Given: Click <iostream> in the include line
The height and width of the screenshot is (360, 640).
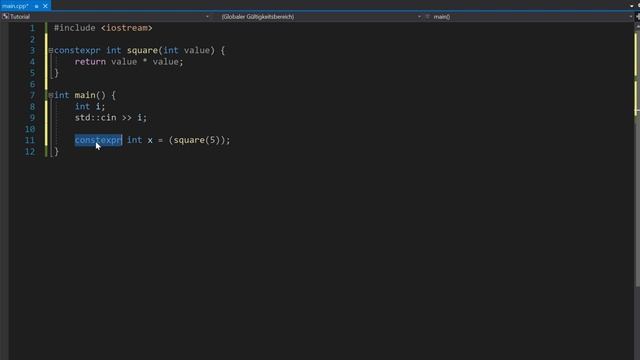Looking at the screenshot, I should [127, 28].
